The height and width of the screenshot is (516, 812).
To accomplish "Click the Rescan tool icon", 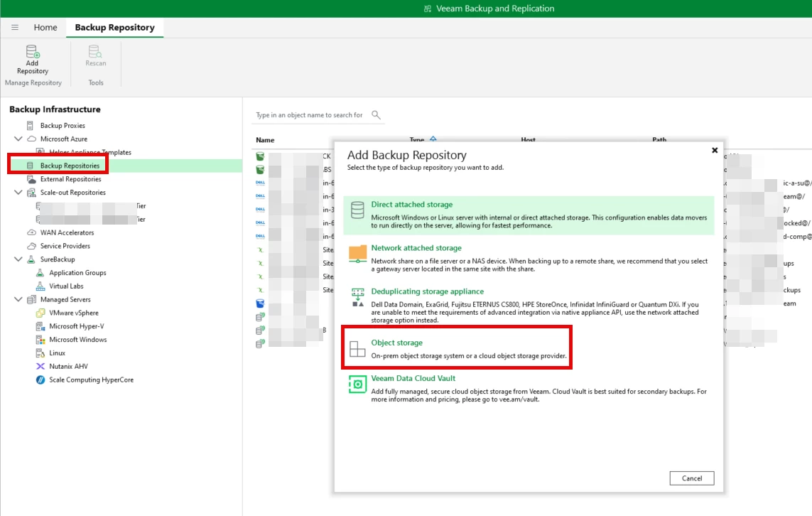I will (95, 51).
